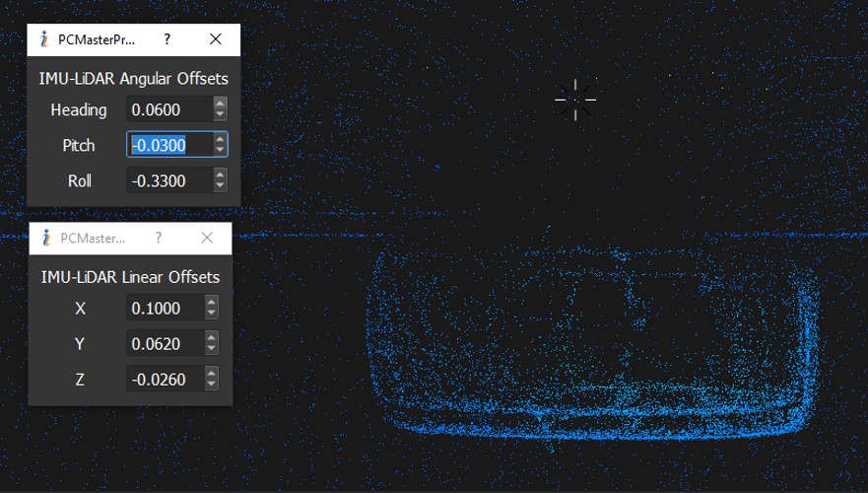This screenshot has height=493, width=868.
Task: Click the 'X' label in Linear Offsets
Action: [x=80, y=309]
